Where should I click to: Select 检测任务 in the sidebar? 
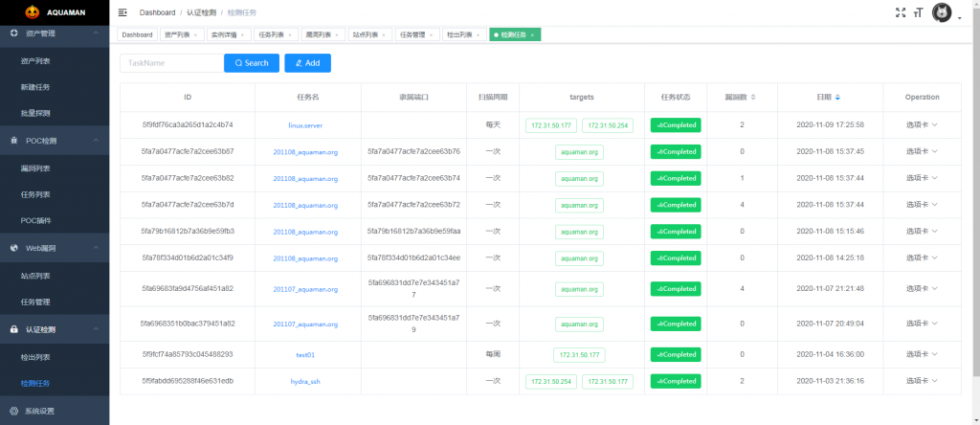point(35,383)
